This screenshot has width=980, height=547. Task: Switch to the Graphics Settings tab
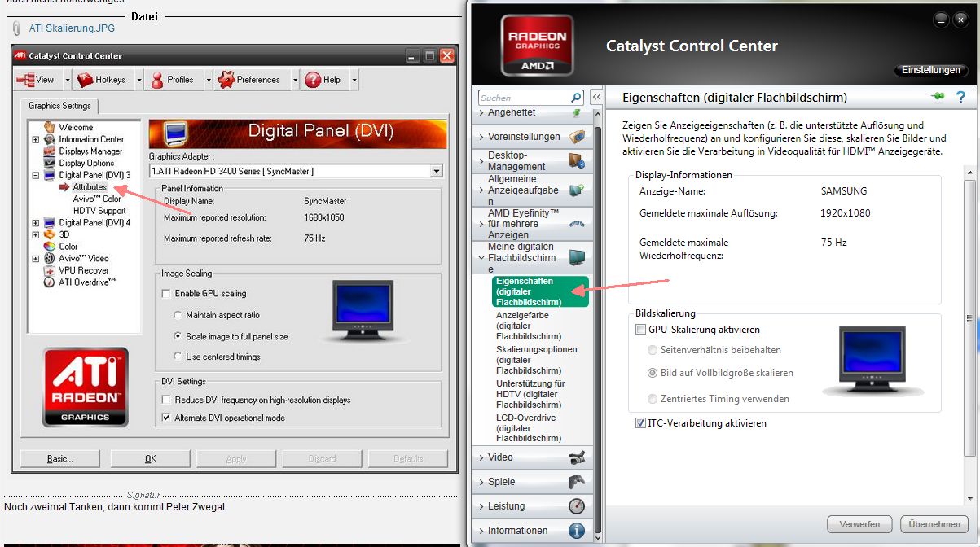(60, 106)
